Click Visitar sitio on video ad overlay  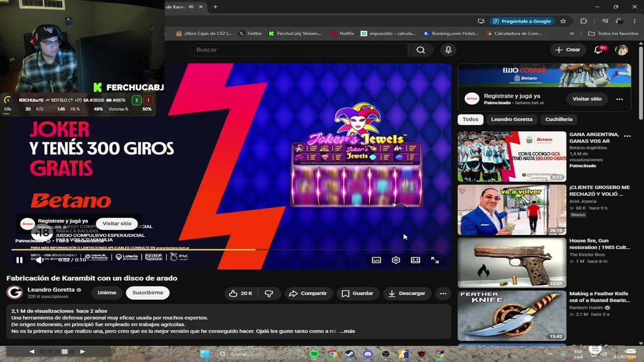(117, 224)
